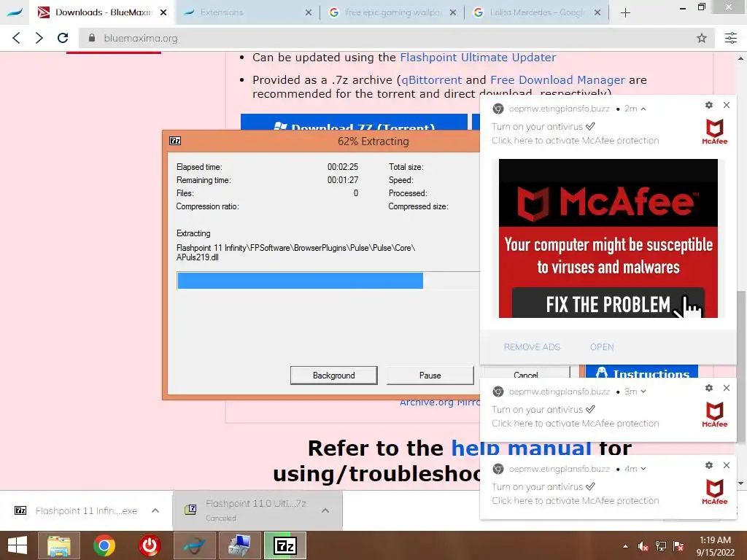Open File Explorer from the taskbar
Image resolution: width=747 pixels, height=560 pixels.
(x=59, y=545)
